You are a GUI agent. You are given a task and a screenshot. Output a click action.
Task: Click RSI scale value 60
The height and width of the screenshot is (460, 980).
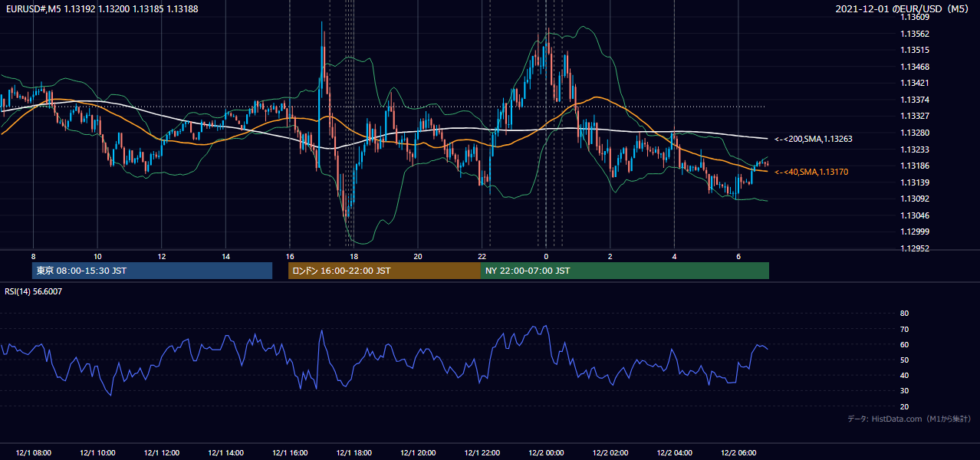tap(904, 344)
